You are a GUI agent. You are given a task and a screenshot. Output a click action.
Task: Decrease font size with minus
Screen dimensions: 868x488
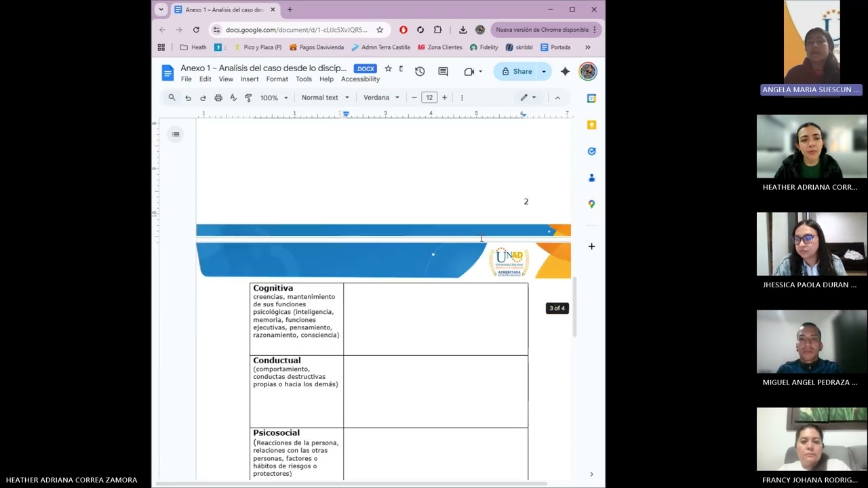[x=414, y=98]
